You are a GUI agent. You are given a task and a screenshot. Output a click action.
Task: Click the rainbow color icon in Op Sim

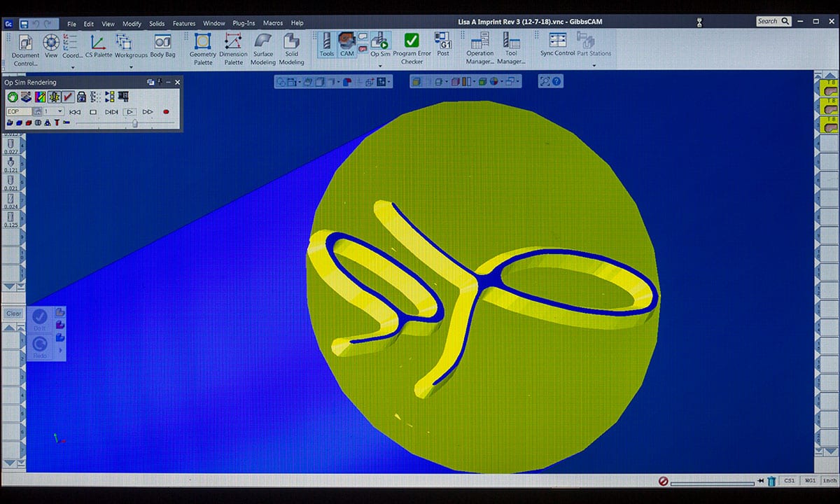click(x=41, y=97)
